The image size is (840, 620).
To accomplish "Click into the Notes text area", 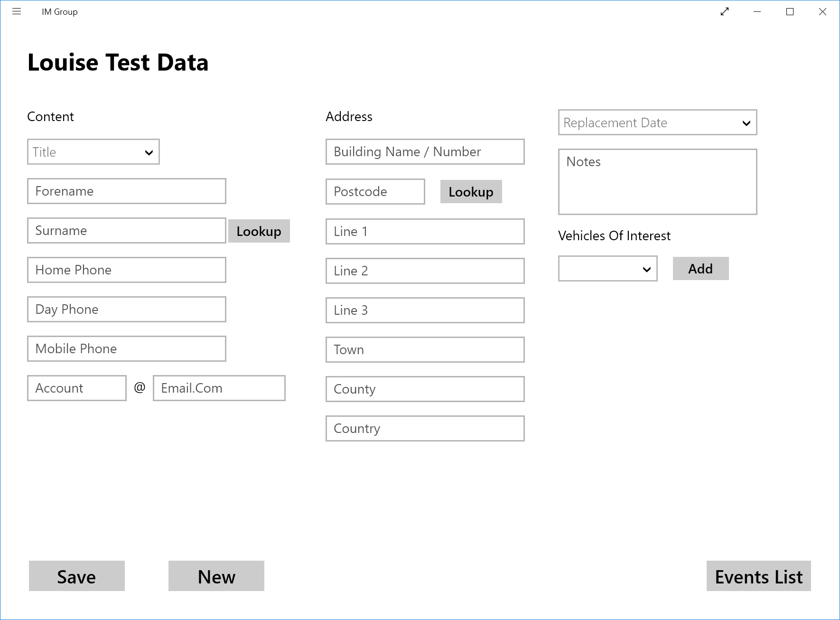I will click(657, 182).
